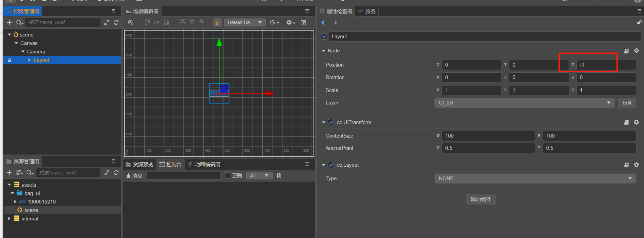Expand the 1900015210 asset

click(x=15, y=202)
